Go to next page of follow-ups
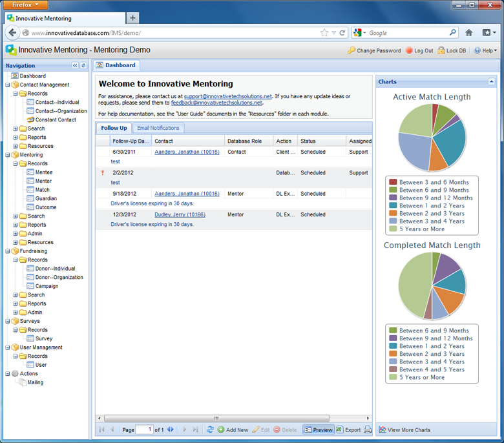This screenshot has width=504, height=443. tap(185, 430)
